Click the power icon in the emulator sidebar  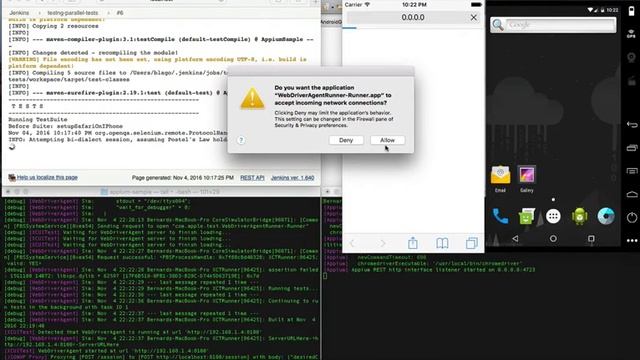click(632, 217)
